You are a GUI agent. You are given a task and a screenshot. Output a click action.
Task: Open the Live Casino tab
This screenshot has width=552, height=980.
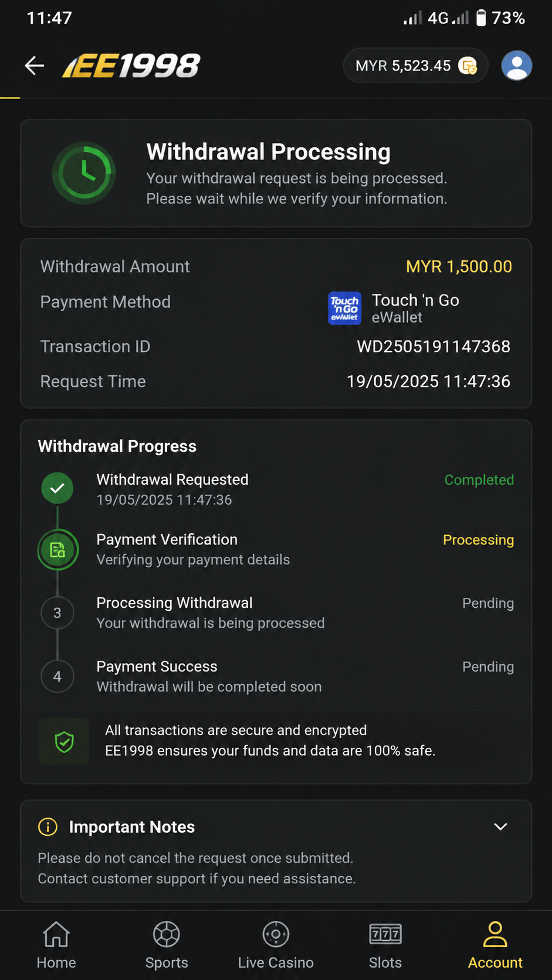coord(276,945)
